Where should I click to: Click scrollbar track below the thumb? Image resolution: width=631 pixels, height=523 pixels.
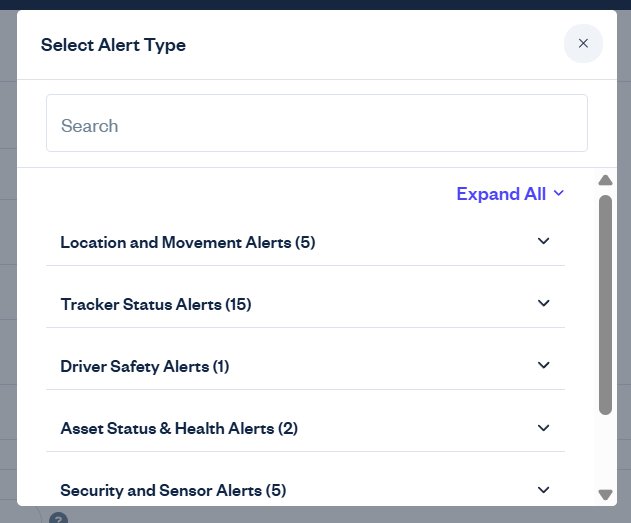(x=605, y=451)
